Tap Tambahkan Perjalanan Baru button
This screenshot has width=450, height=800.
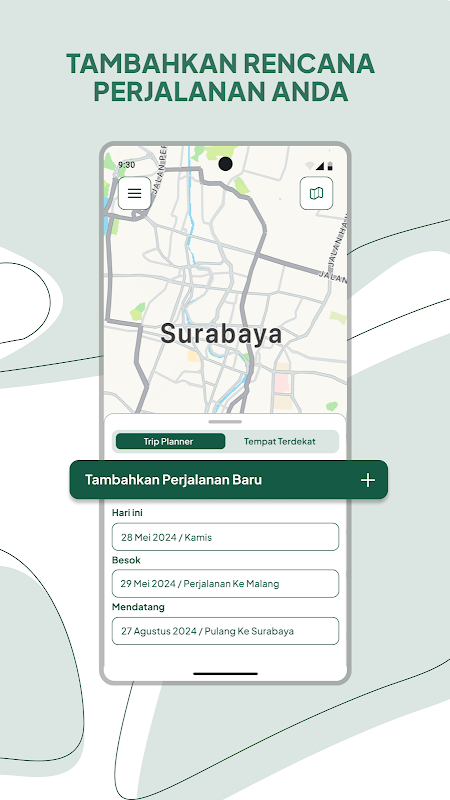[x=229, y=480]
